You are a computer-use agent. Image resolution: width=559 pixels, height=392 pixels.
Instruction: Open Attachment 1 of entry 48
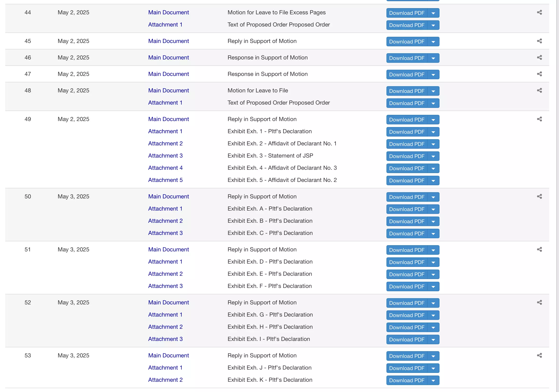click(165, 103)
